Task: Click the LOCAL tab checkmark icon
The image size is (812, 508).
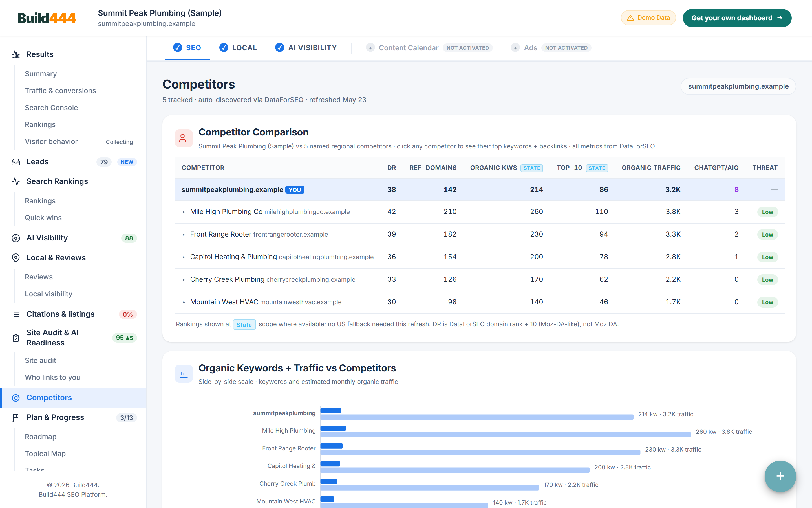Action: pyautogui.click(x=224, y=48)
